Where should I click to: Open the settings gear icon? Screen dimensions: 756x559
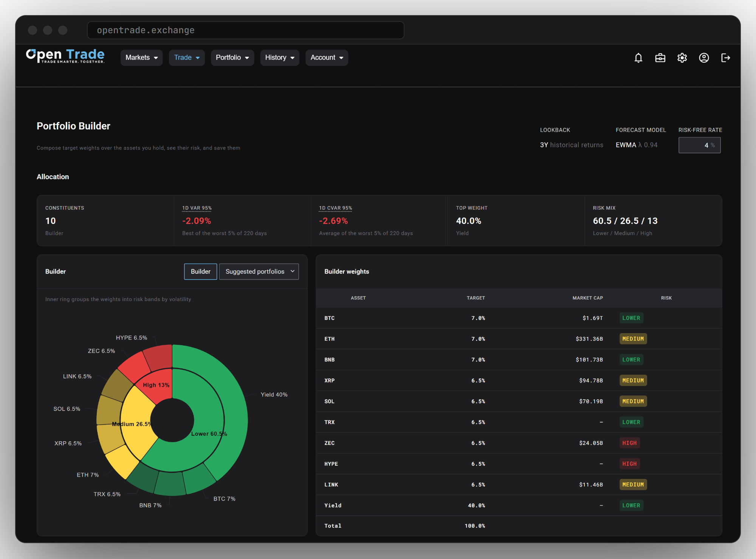682,58
